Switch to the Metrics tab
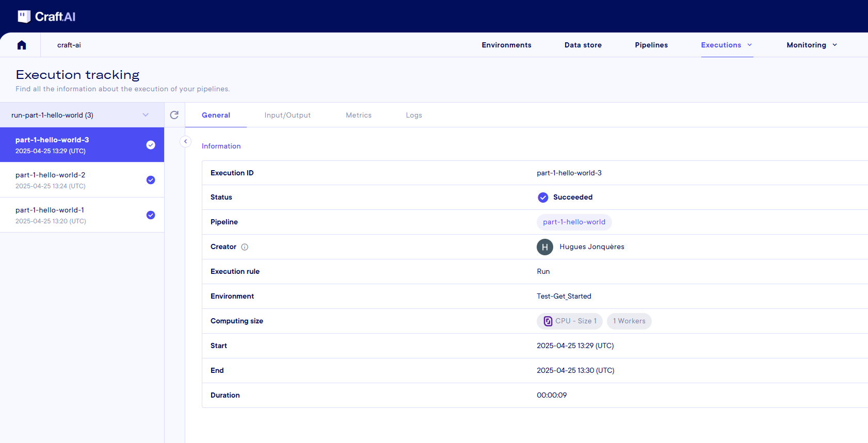The height and width of the screenshot is (443, 868). coord(359,115)
